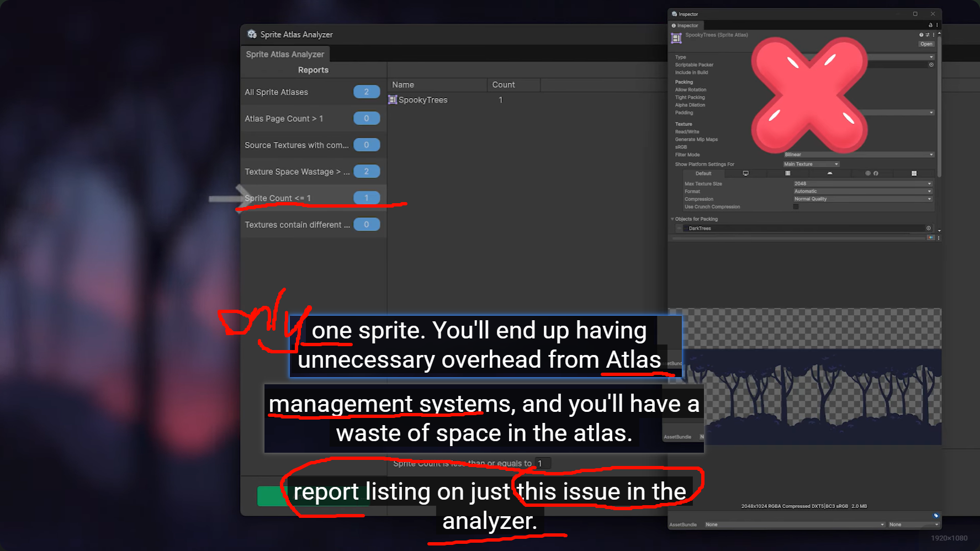Switch to the Sprite Atlas Analyzer tab
This screenshot has width=980, height=551.
(285, 54)
